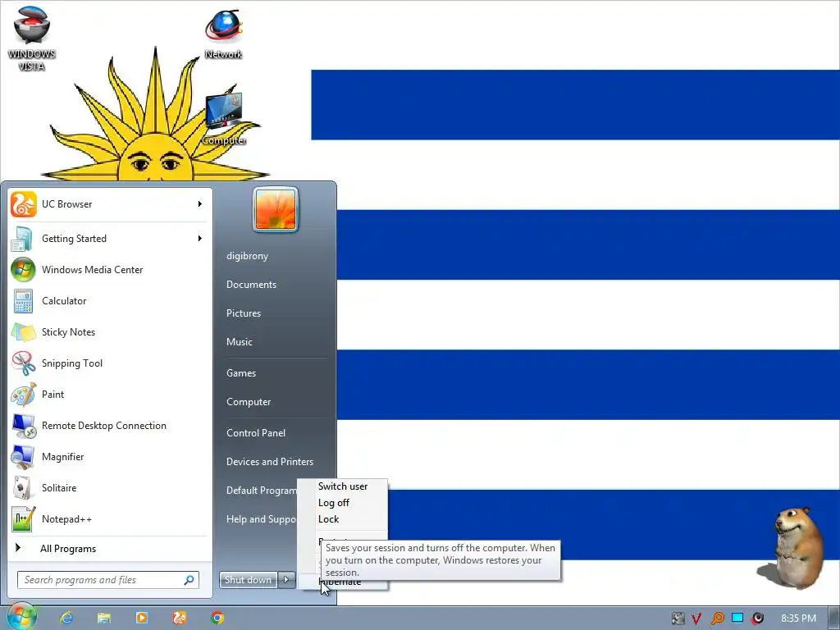Viewport: 840px width, 630px height.
Task: Open Control Panel
Action: (x=256, y=433)
